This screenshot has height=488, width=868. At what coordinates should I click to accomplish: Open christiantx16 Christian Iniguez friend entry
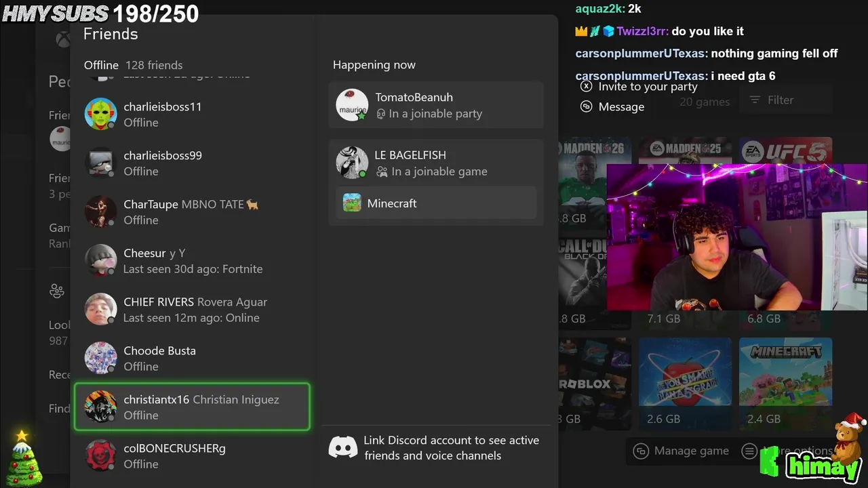point(192,407)
